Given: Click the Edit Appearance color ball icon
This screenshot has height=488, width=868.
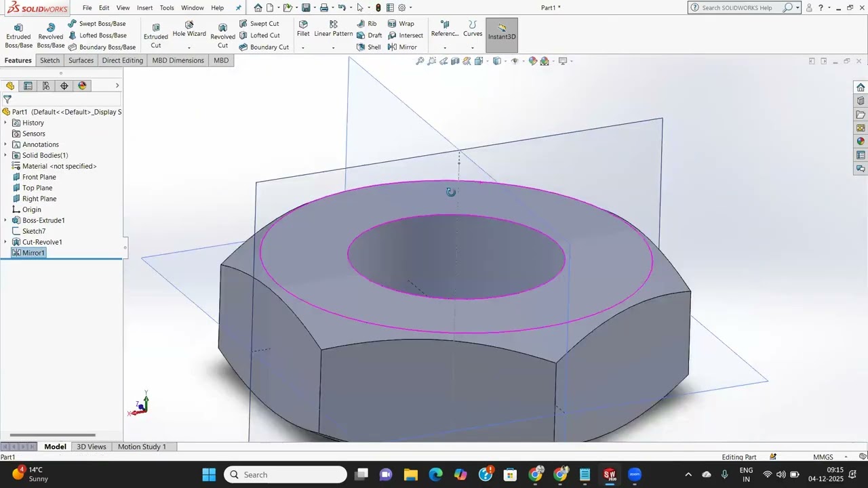Looking at the screenshot, I should (x=533, y=61).
